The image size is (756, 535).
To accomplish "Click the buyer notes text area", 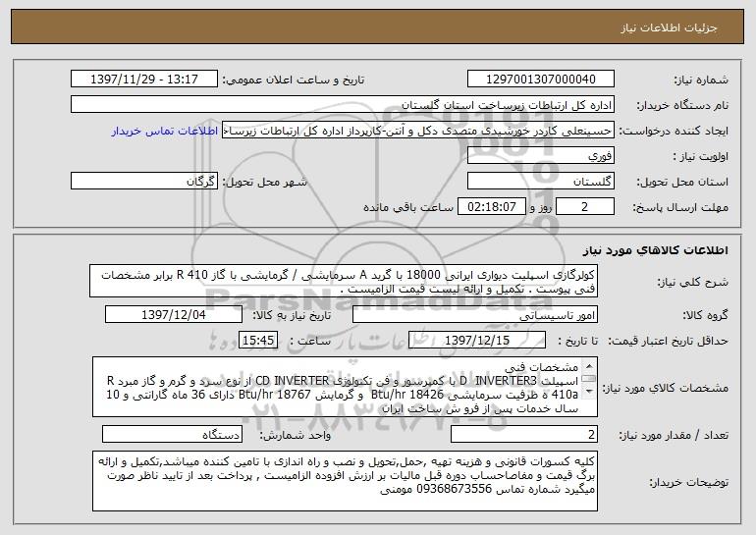I will pyautogui.click(x=345, y=481).
